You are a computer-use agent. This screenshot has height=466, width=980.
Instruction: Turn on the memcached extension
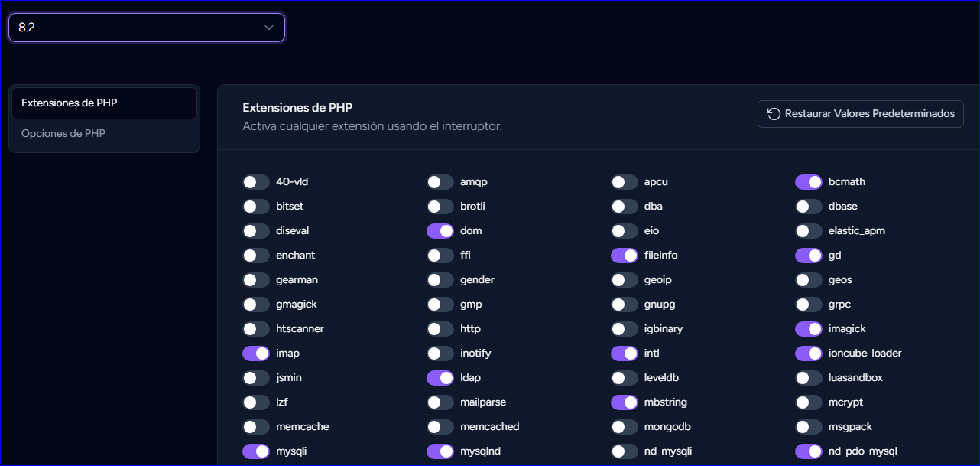tap(440, 427)
